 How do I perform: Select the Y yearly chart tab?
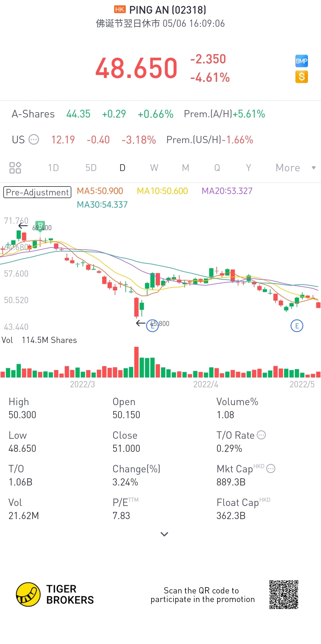point(249,168)
